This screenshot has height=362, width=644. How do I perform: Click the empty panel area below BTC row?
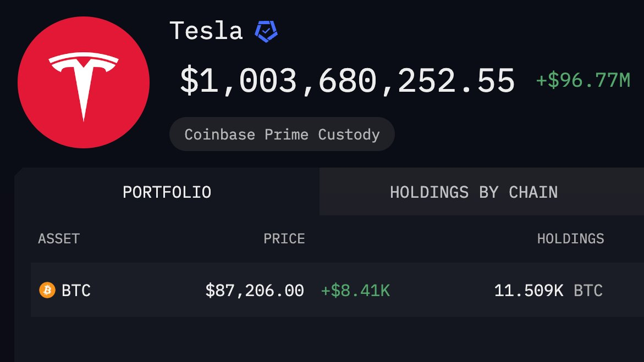tap(330, 339)
